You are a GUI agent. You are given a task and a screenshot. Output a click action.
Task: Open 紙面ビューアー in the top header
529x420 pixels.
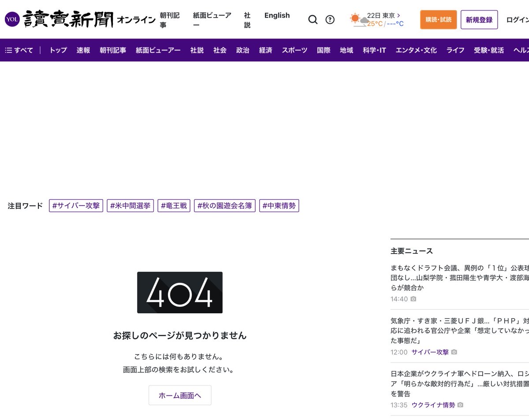212,20
